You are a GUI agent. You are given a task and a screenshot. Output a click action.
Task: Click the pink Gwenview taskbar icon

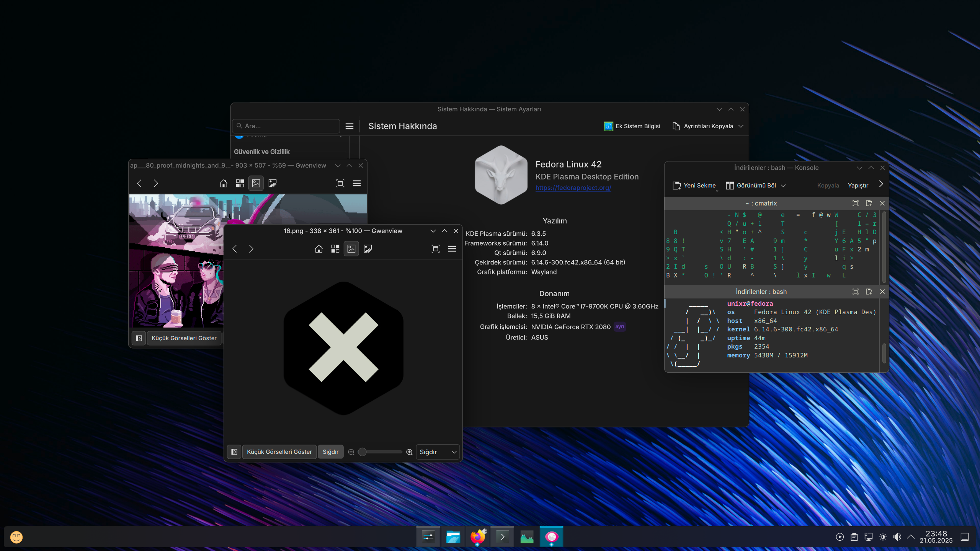click(552, 537)
